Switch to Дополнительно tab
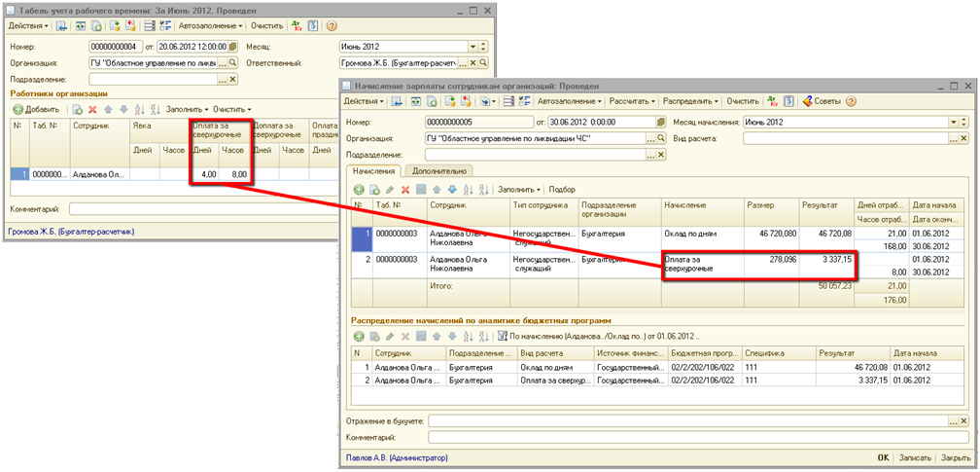The image size is (980, 472). click(438, 170)
